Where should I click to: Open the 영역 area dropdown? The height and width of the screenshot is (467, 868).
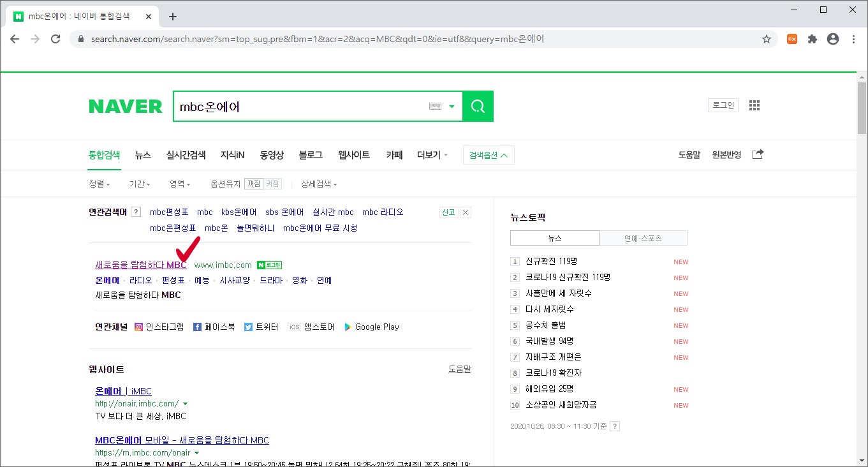pyautogui.click(x=180, y=184)
